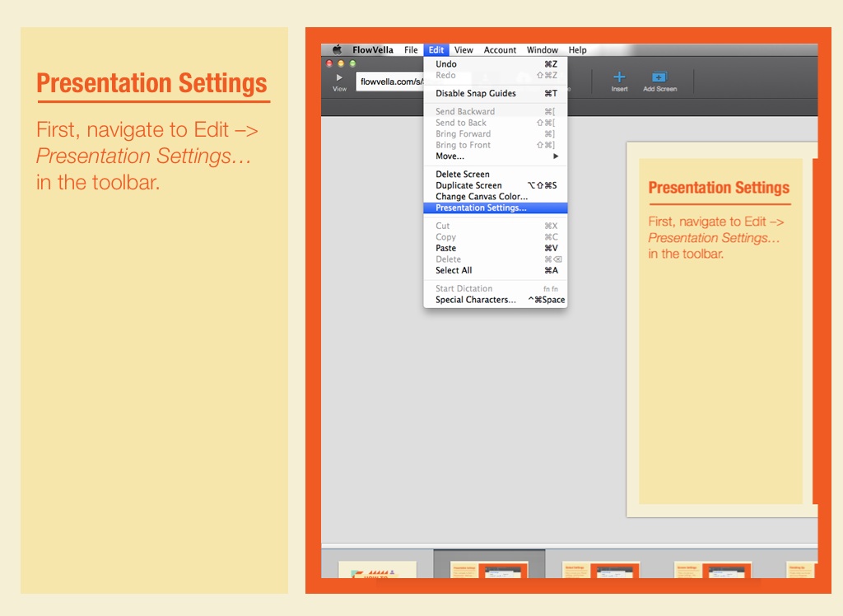This screenshot has width=843, height=616.
Task: Open the Apple menu
Action: click(x=337, y=50)
